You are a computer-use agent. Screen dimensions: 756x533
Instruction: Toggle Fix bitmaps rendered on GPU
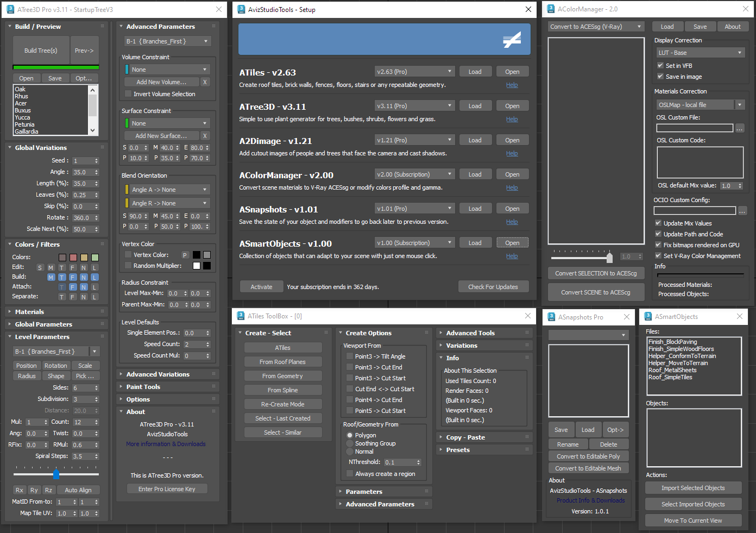658,244
